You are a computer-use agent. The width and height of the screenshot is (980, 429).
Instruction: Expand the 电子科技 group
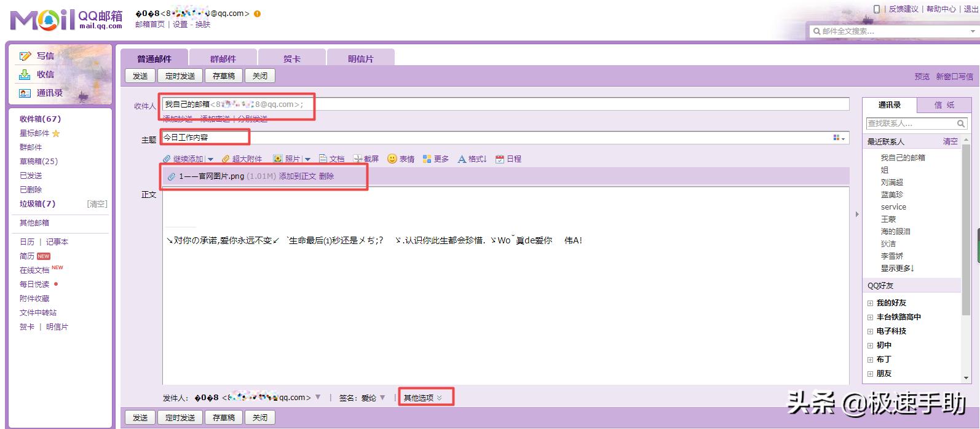click(870, 331)
